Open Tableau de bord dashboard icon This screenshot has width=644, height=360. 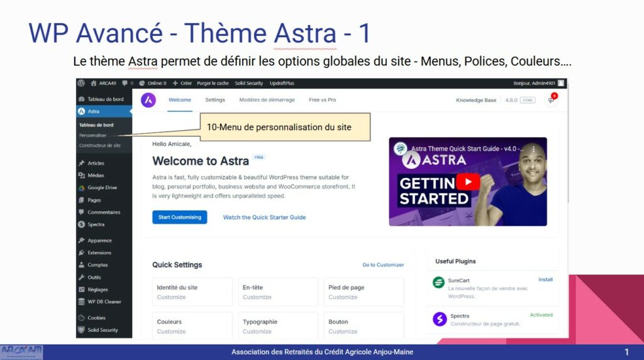coord(81,99)
